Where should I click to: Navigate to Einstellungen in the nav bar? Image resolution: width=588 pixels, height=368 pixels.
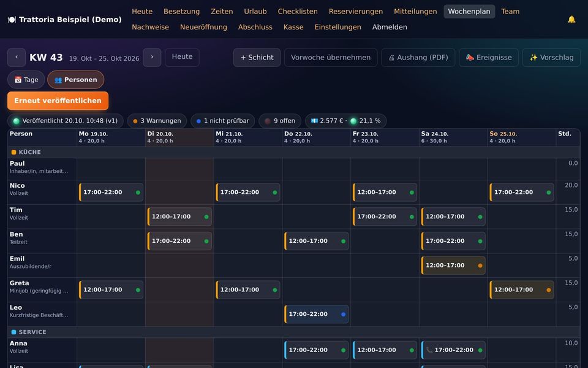(337, 27)
